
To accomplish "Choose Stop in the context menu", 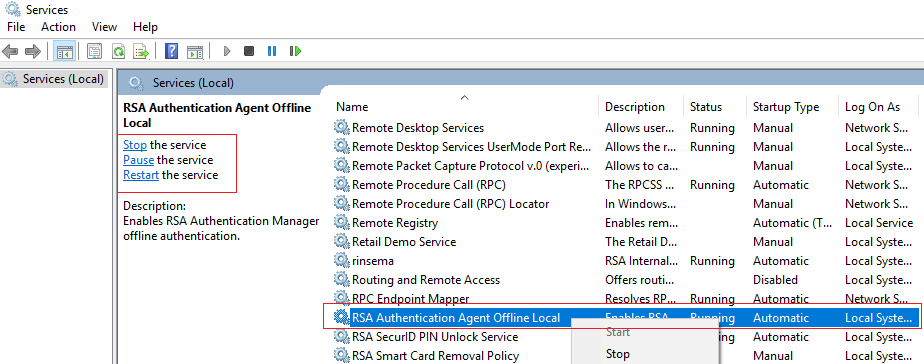I will click(618, 354).
